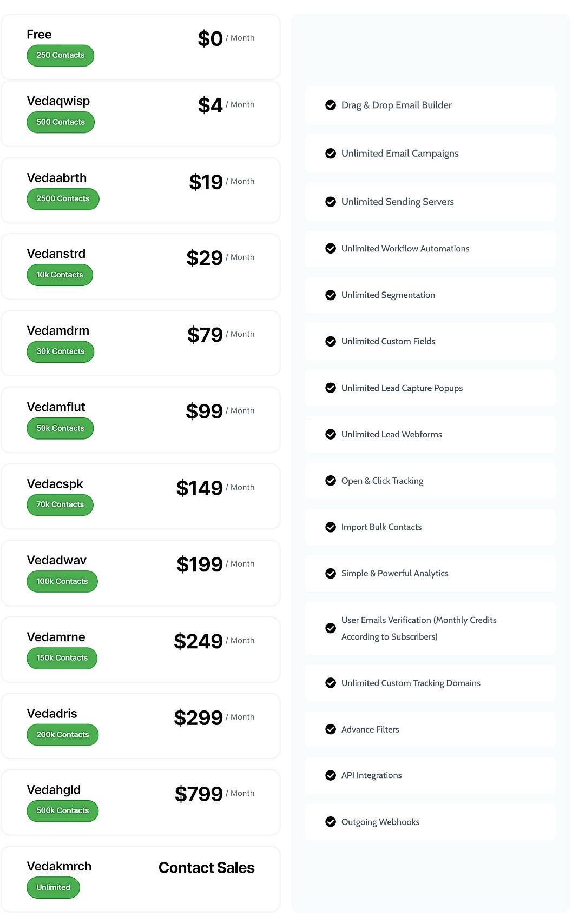Click the checkmark for Import Bulk Contacts

(x=330, y=527)
